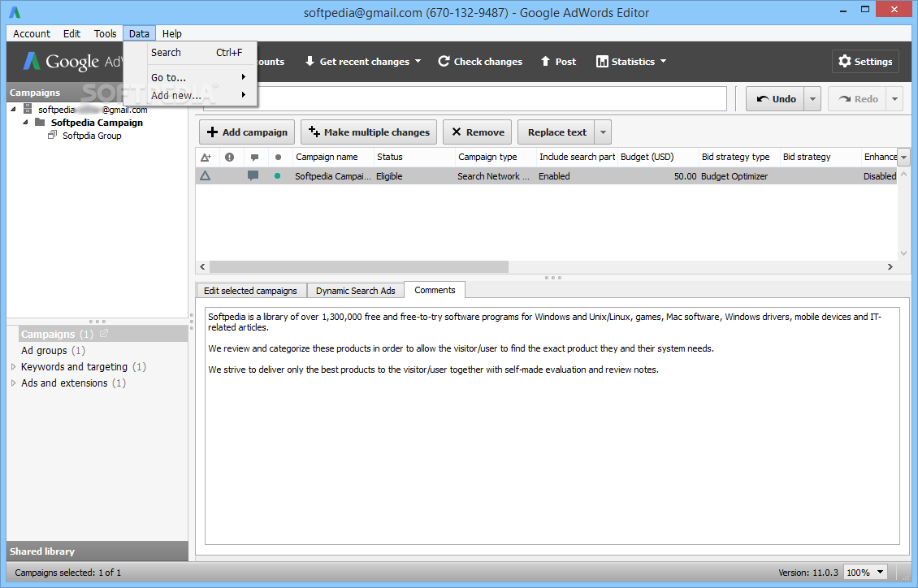Image resolution: width=918 pixels, height=588 pixels.
Task: Click the Make multiple changes button
Action: click(x=369, y=132)
